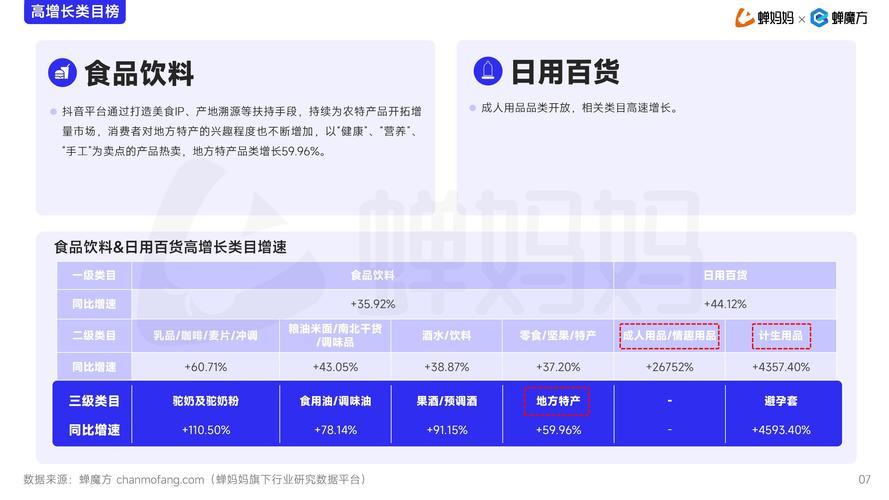Click the 二级类目 row header
This screenshot has width=889, height=500.
click(94, 336)
